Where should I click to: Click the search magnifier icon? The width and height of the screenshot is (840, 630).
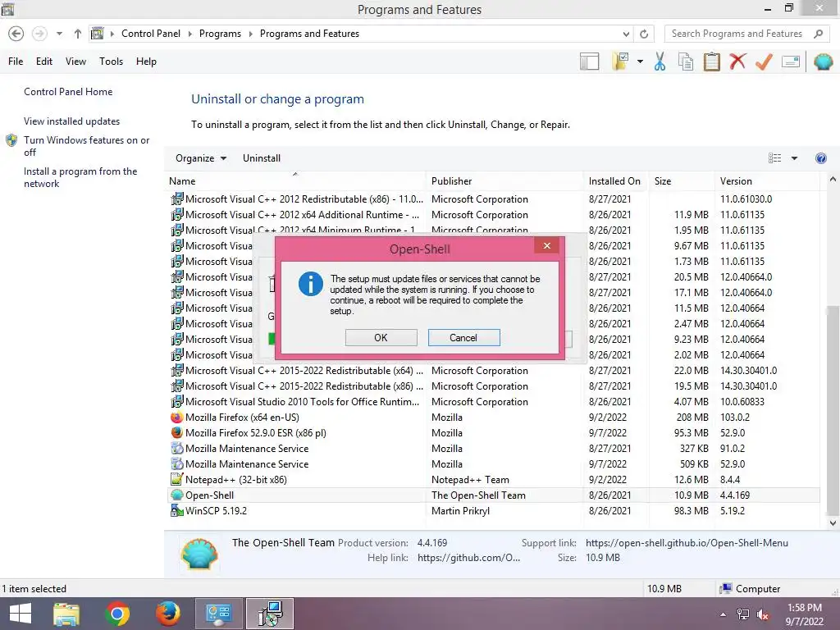tap(818, 34)
